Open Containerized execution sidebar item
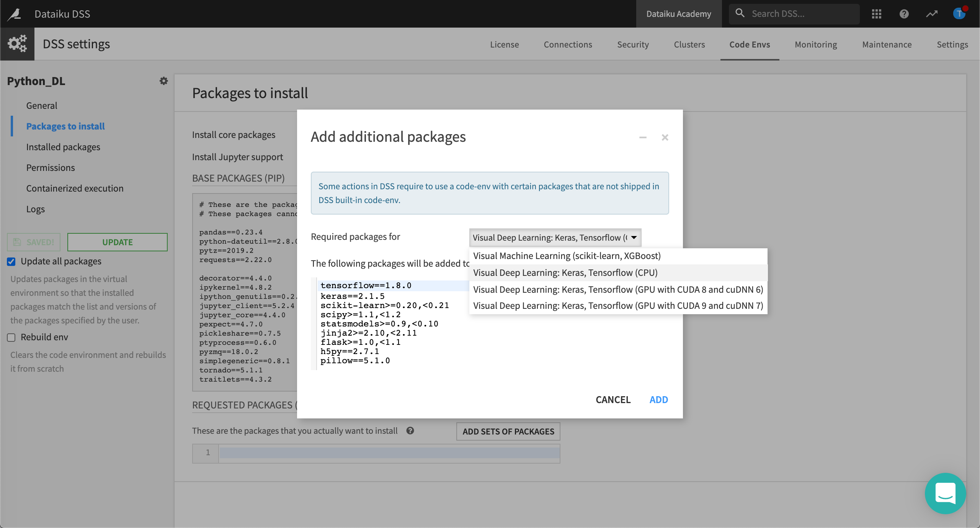980x528 pixels. click(x=75, y=188)
